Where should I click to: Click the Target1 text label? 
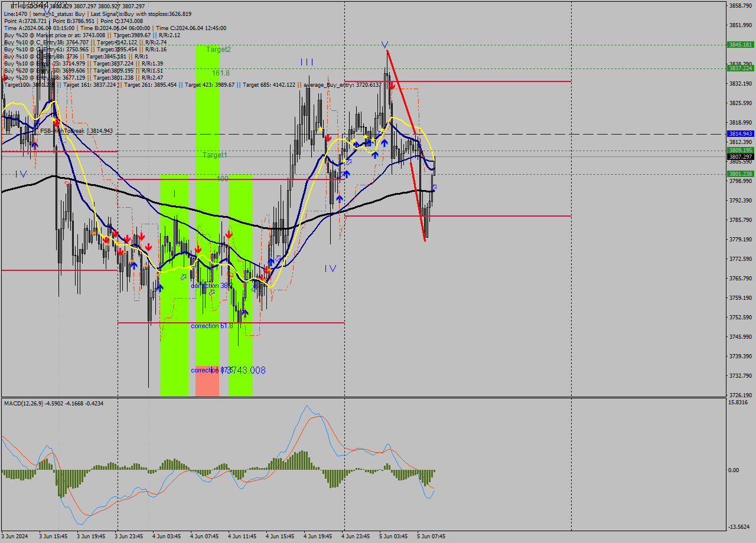(x=214, y=156)
